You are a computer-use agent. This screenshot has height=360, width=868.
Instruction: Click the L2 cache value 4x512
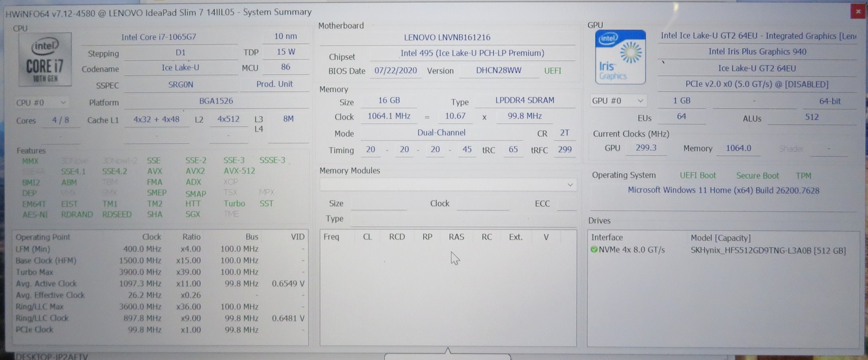click(x=228, y=119)
